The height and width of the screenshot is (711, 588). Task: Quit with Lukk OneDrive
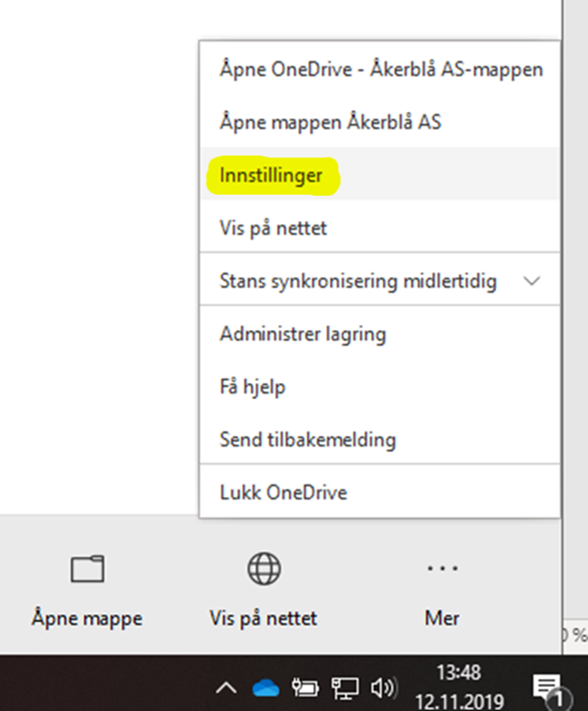point(283,492)
